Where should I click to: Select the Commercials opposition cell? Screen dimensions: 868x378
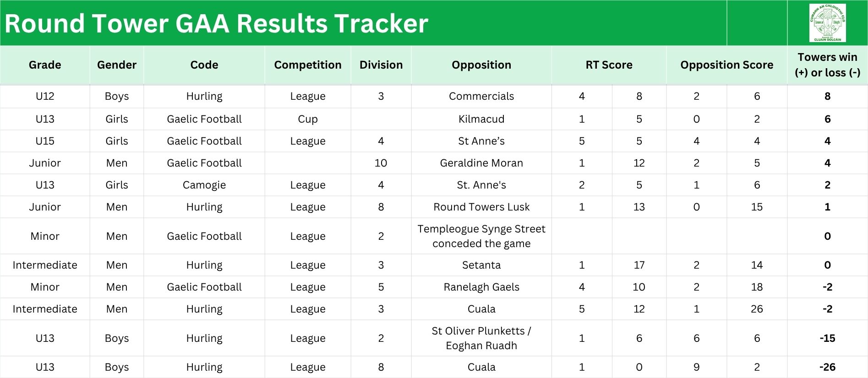pyautogui.click(x=481, y=96)
